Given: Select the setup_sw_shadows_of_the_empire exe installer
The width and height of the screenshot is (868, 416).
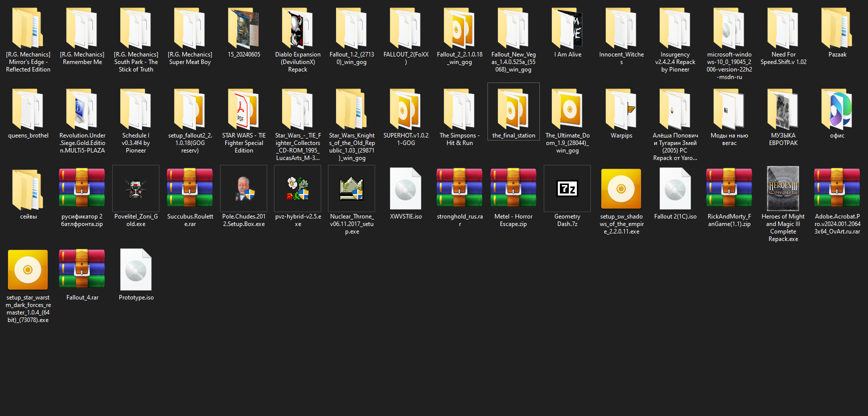Looking at the screenshot, I should [x=621, y=202].
